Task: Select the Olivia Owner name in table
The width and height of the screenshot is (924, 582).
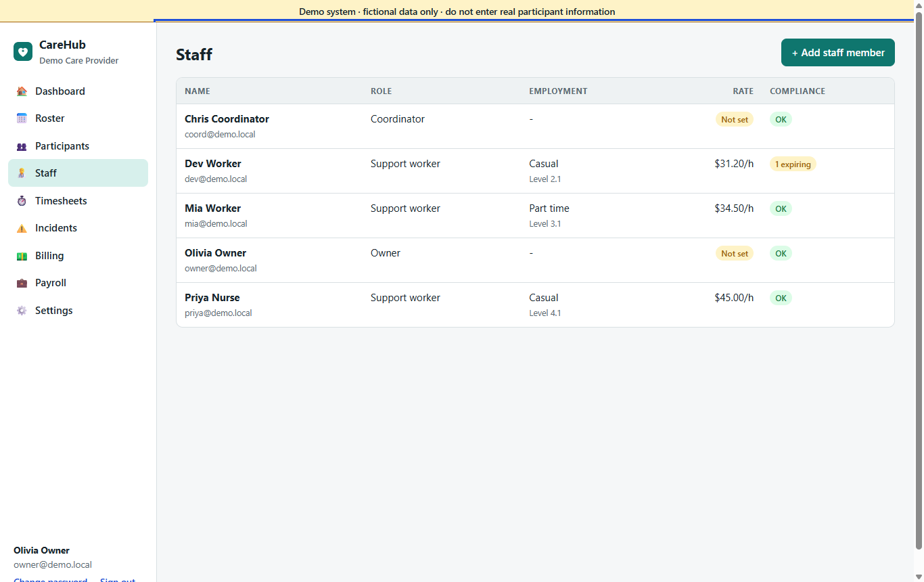Action: pos(215,253)
